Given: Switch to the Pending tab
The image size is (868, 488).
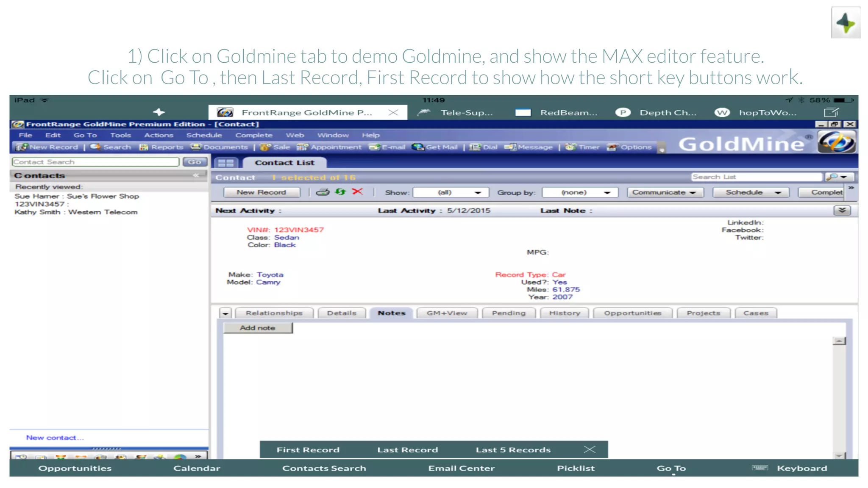Looking at the screenshot, I should tap(509, 313).
